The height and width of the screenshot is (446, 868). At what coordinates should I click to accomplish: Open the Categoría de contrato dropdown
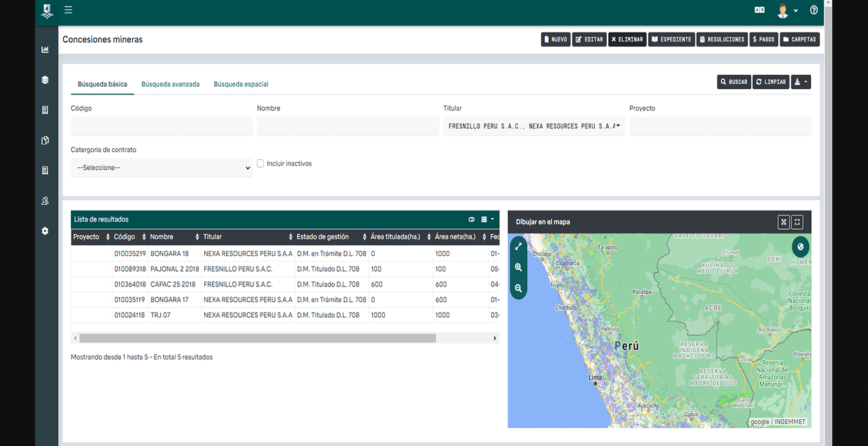pyautogui.click(x=161, y=168)
